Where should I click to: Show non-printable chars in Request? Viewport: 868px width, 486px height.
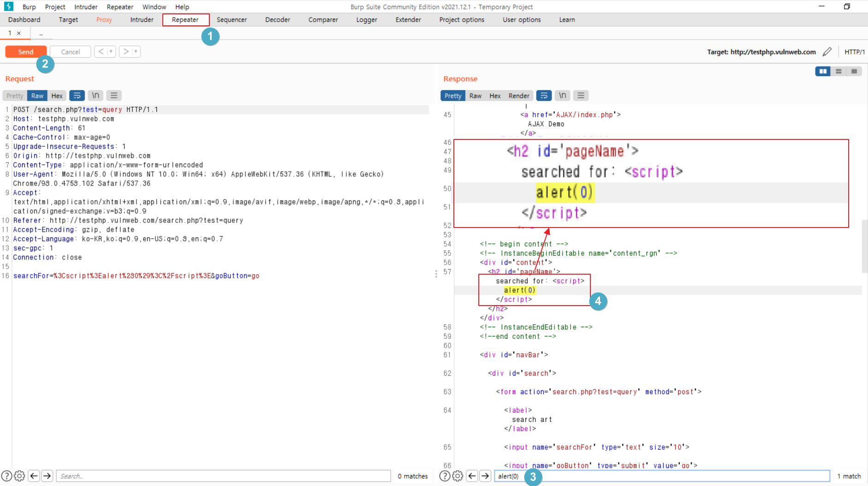click(x=95, y=96)
